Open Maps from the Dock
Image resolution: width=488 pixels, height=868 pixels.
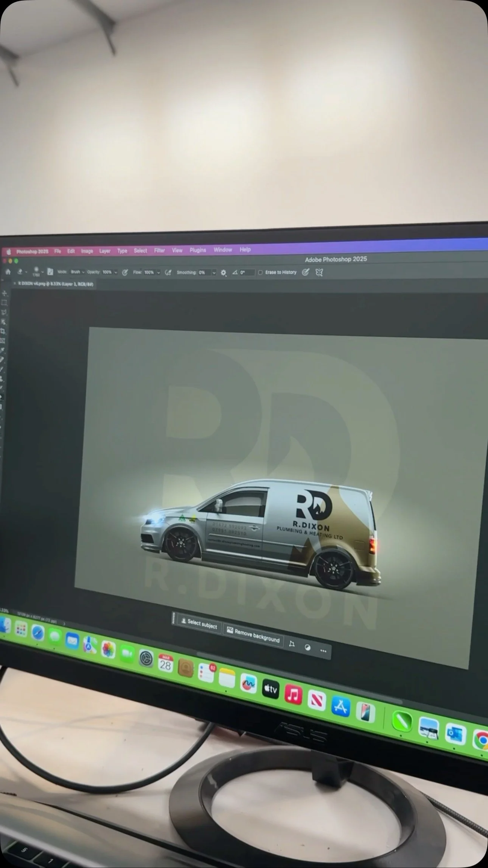[x=90, y=645]
